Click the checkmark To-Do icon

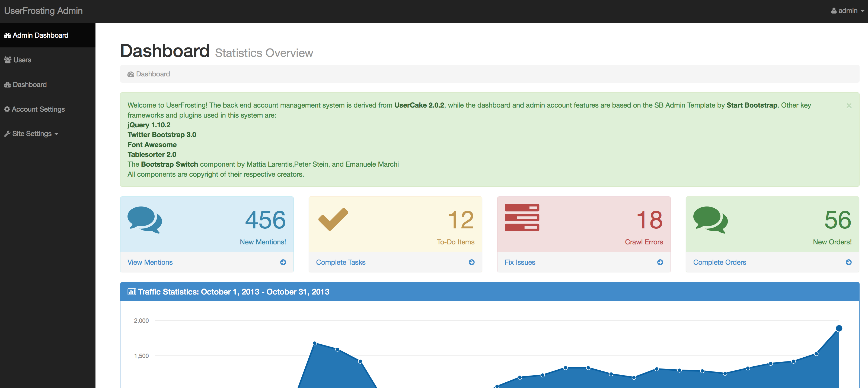[333, 219]
